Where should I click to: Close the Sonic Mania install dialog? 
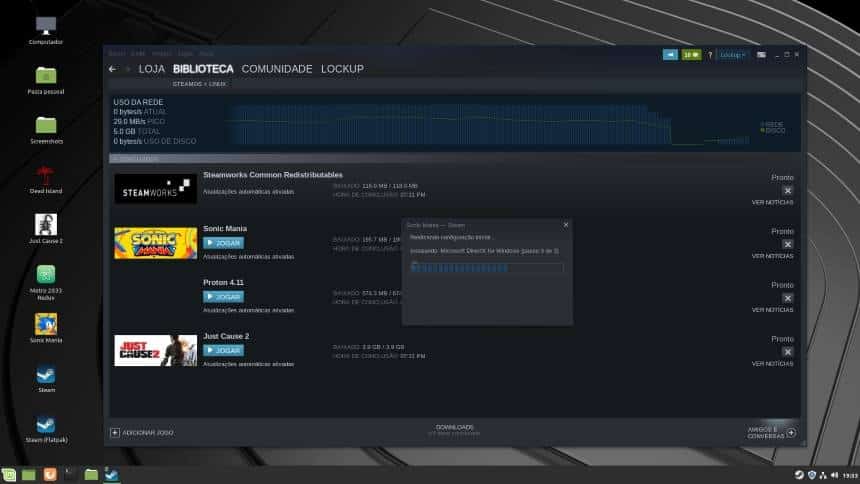pos(566,225)
